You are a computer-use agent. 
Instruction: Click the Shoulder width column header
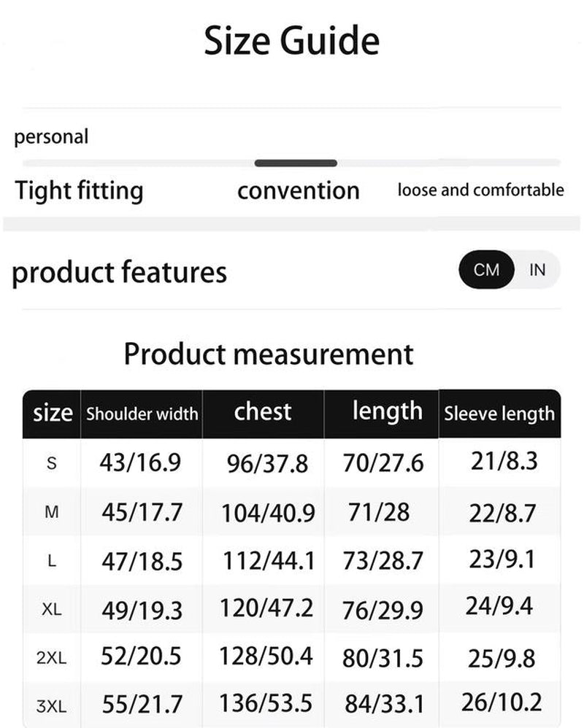(142, 414)
